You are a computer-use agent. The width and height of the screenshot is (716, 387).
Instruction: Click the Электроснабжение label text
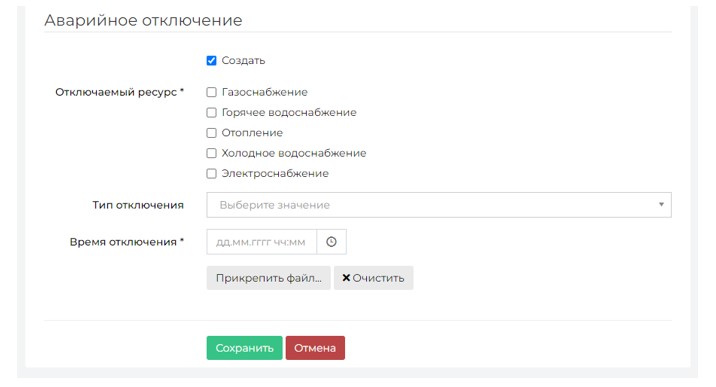pos(275,173)
